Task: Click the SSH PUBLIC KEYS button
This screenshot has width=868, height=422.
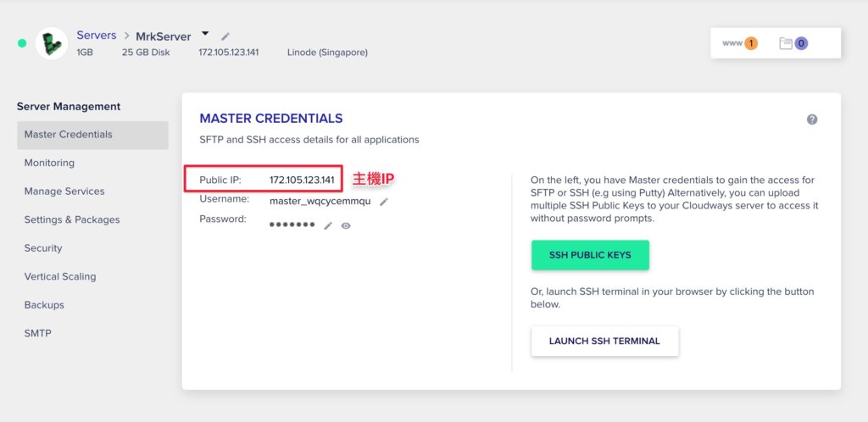Action: [x=590, y=255]
